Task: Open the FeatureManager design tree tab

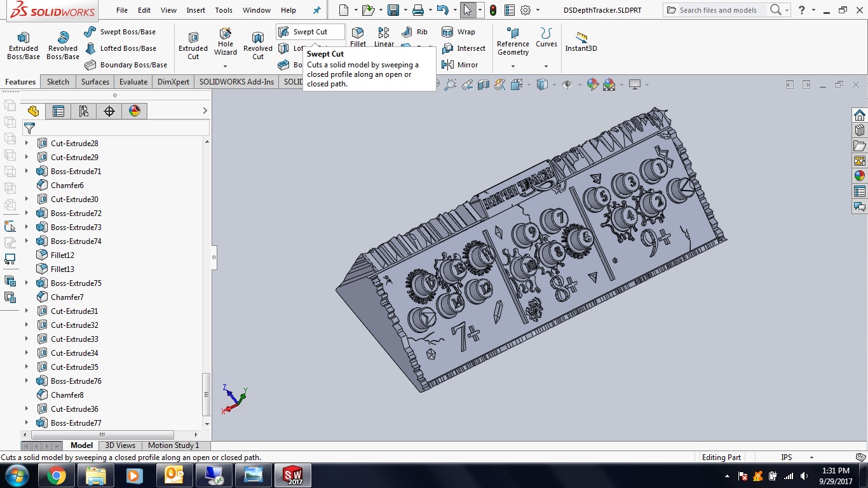Action: pos(33,111)
